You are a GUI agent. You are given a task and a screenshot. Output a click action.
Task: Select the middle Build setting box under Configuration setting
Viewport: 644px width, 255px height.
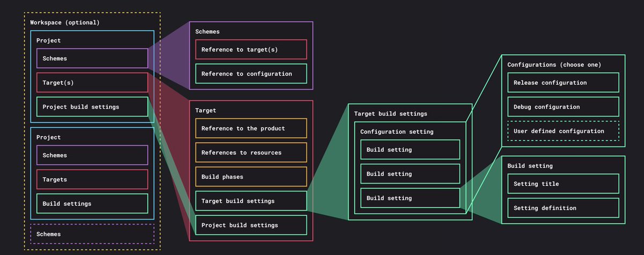pos(410,174)
